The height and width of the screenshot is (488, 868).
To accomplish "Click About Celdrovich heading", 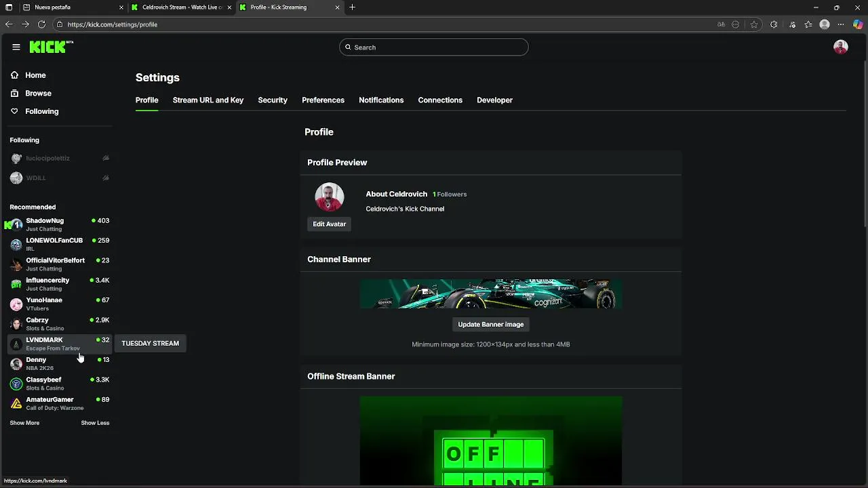I will (x=397, y=195).
